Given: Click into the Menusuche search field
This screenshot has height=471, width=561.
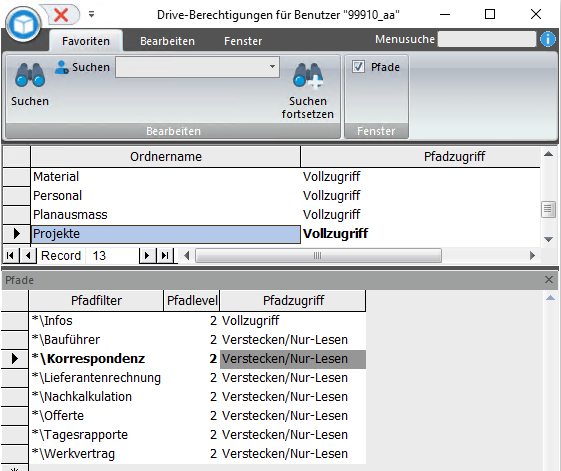Looking at the screenshot, I should pos(487,39).
